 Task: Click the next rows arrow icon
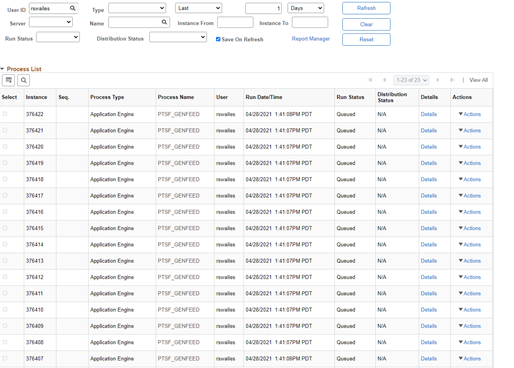tap(438, 80)
